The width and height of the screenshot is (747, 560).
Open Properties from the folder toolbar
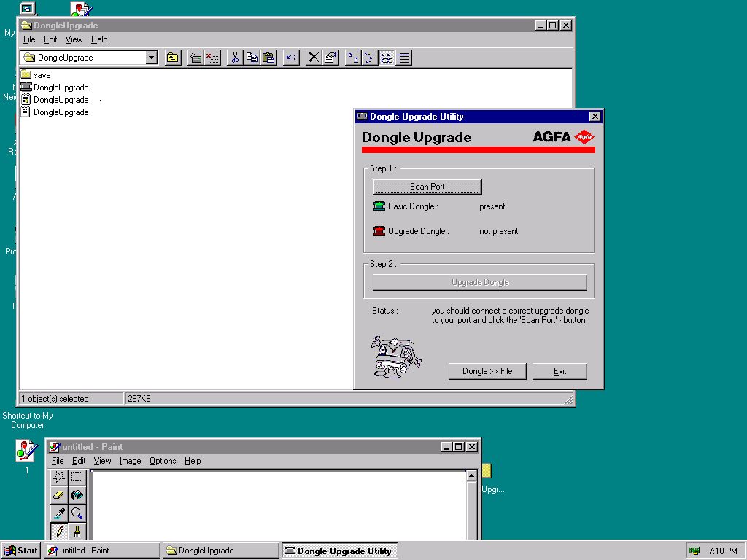pos(330,58)
